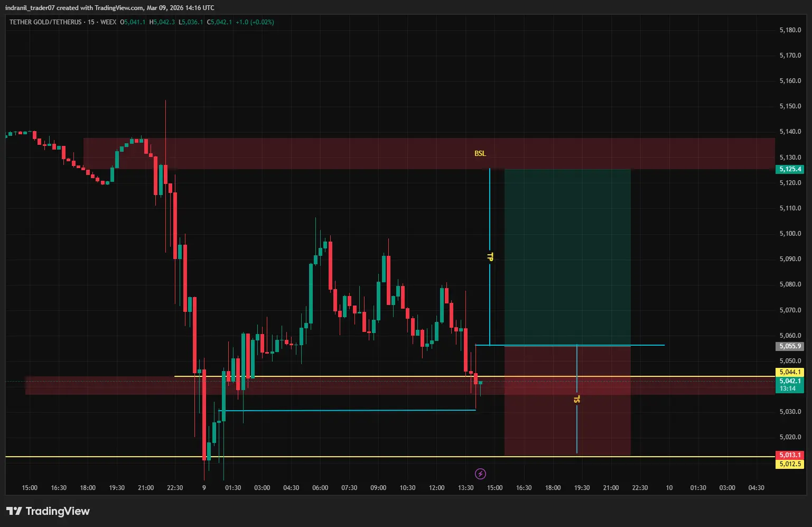Viewport: 812px width, 527px height.
Task: Click the close value C5,042.1 in legend
Action: click(219, 22)
